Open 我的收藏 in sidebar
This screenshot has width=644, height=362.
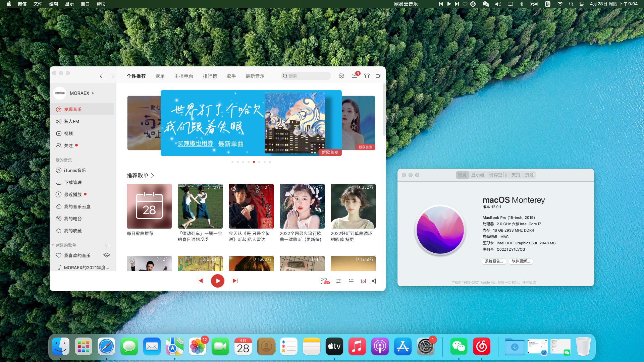point(82,231)
